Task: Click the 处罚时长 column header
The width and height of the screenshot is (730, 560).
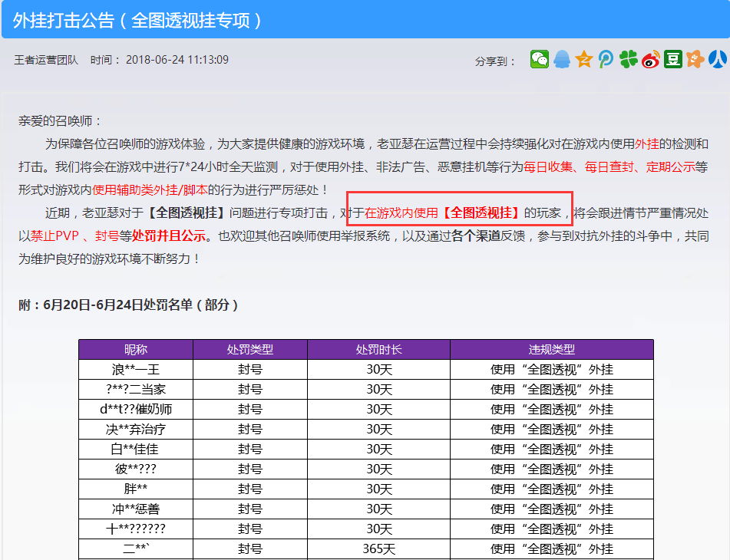Action: [378, 349]
